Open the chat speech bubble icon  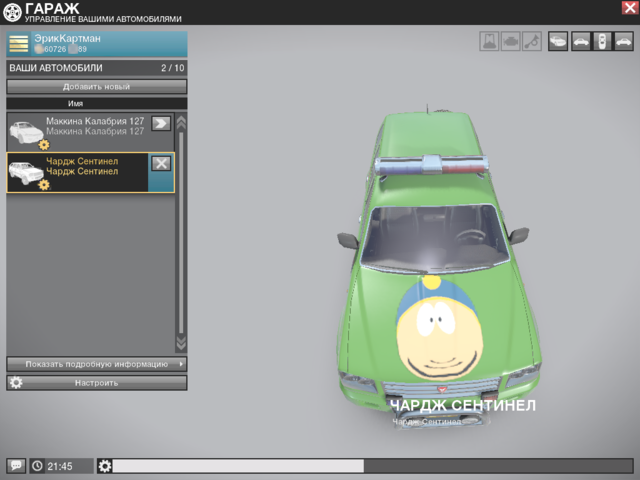pos(16,466)
